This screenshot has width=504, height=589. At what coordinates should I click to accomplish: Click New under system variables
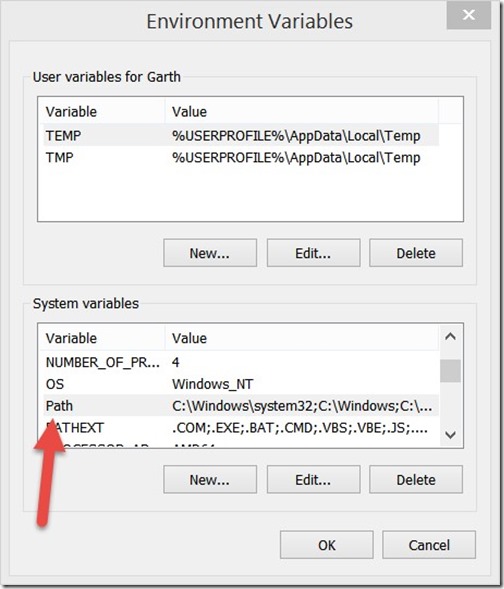point(210,480)
